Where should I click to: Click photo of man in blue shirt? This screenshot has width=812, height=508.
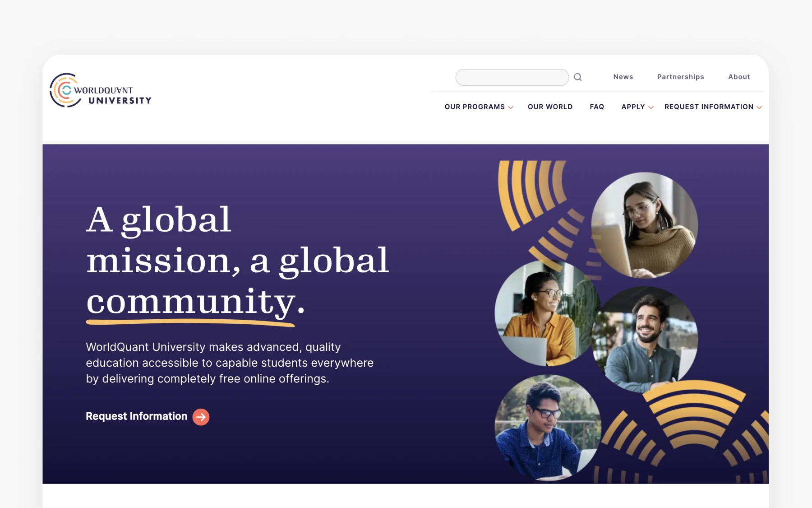(x=548, y=428)
